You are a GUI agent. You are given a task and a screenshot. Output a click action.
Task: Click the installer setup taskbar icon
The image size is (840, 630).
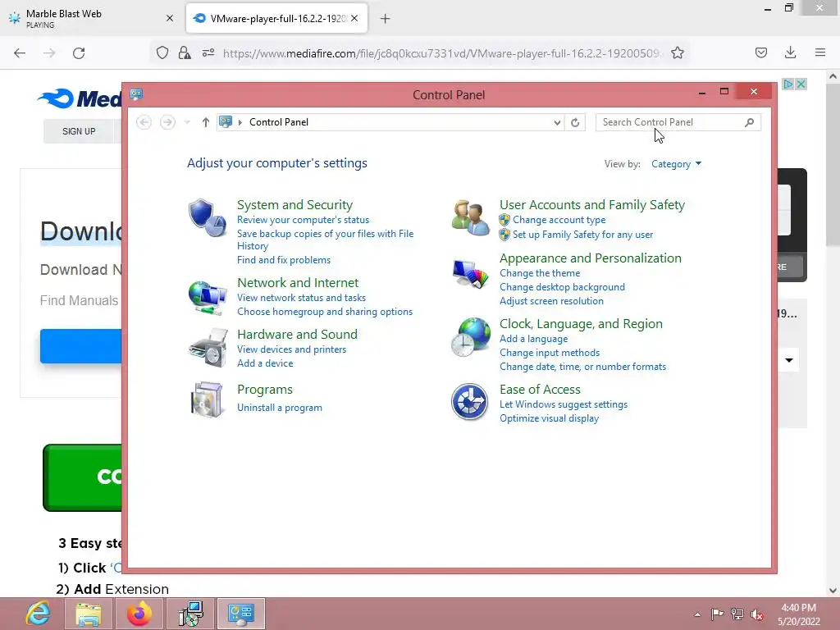click(190, 614)
